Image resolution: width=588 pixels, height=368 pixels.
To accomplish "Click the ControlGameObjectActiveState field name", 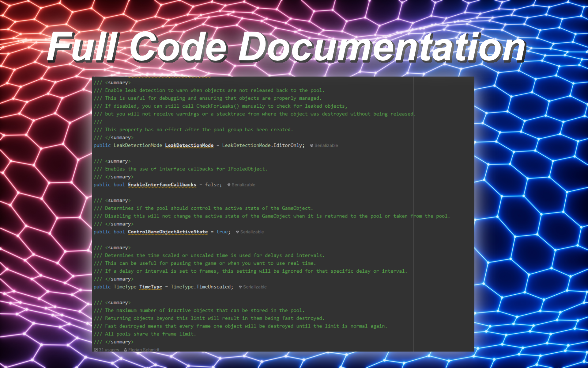I will (168, 232).
